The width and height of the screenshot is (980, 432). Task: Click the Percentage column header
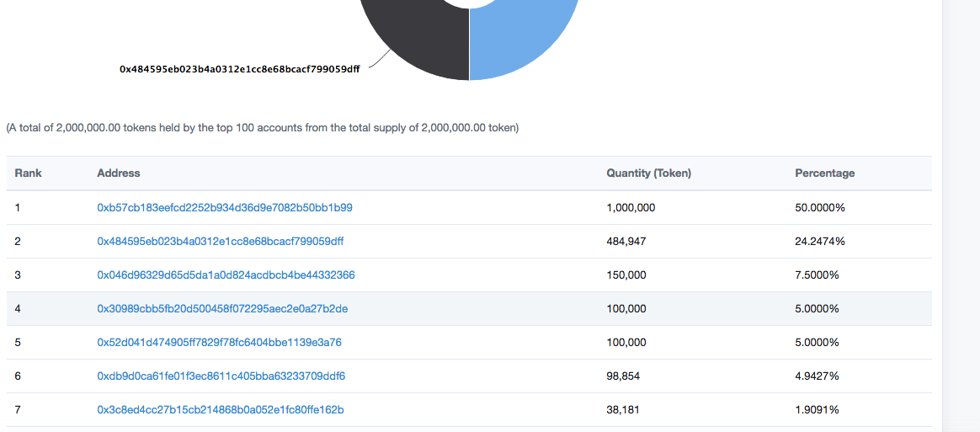[824, 173]
